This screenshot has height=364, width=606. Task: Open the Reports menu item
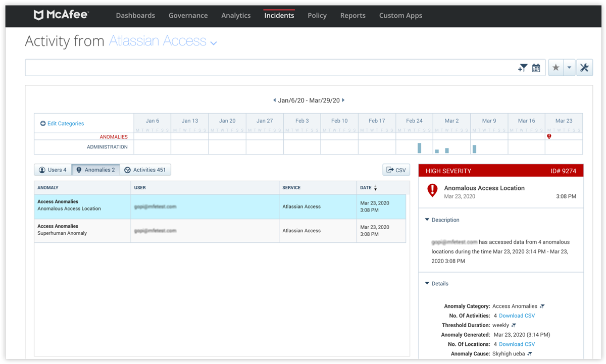pos(352,15)
